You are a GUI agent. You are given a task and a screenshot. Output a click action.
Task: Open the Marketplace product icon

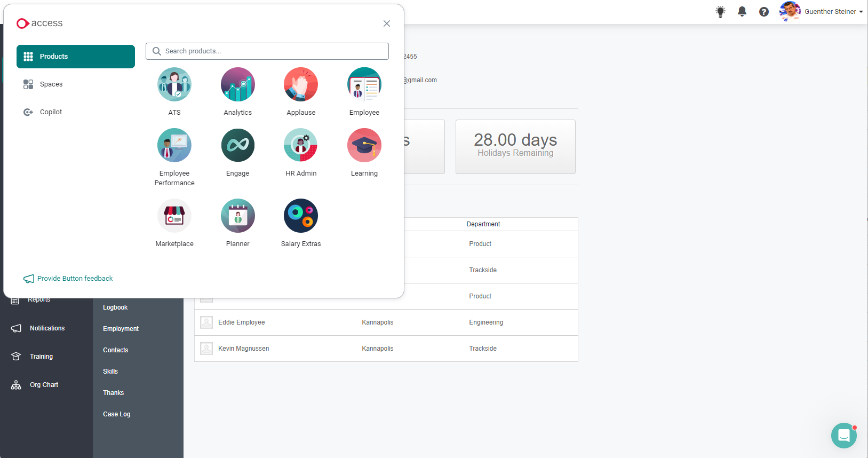(x=174, y=216)
